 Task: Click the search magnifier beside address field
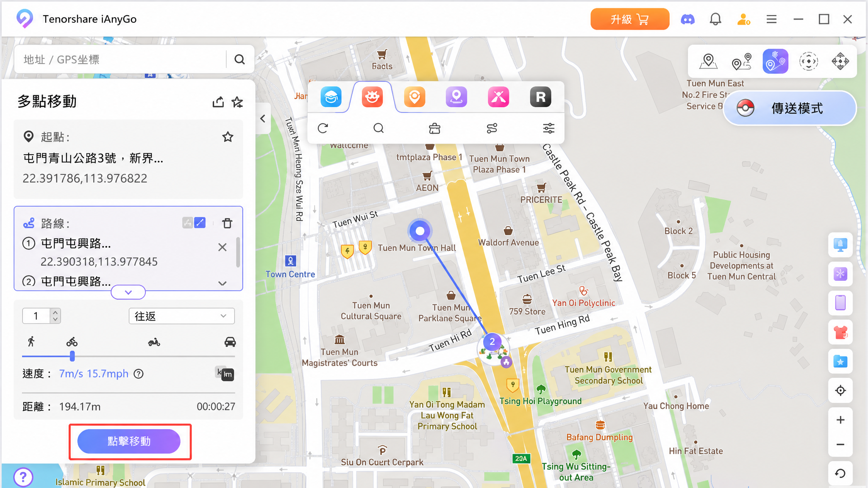coord(239,59)
